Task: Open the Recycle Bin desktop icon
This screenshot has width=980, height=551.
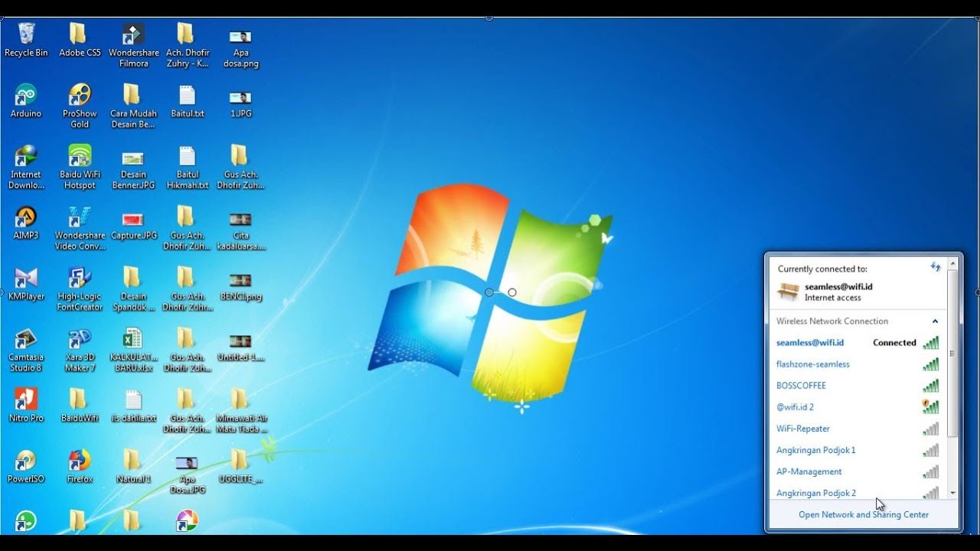Action: (26, 41)
